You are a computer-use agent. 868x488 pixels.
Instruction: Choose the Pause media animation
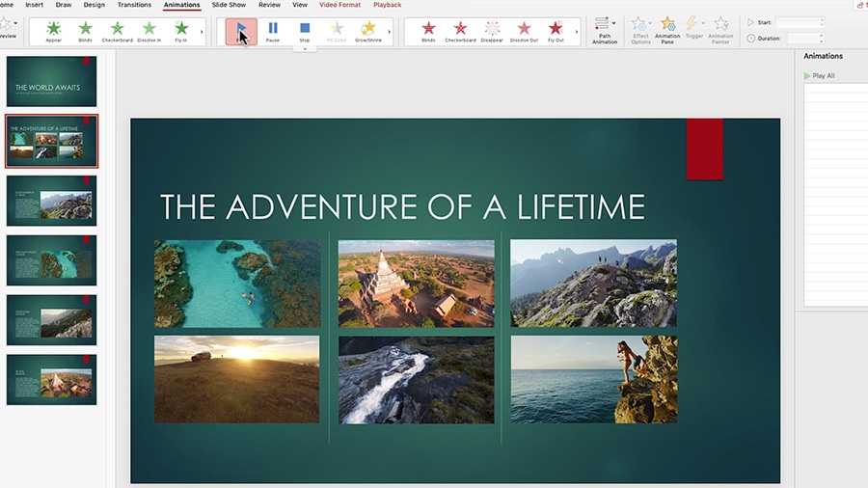[272, 31]
